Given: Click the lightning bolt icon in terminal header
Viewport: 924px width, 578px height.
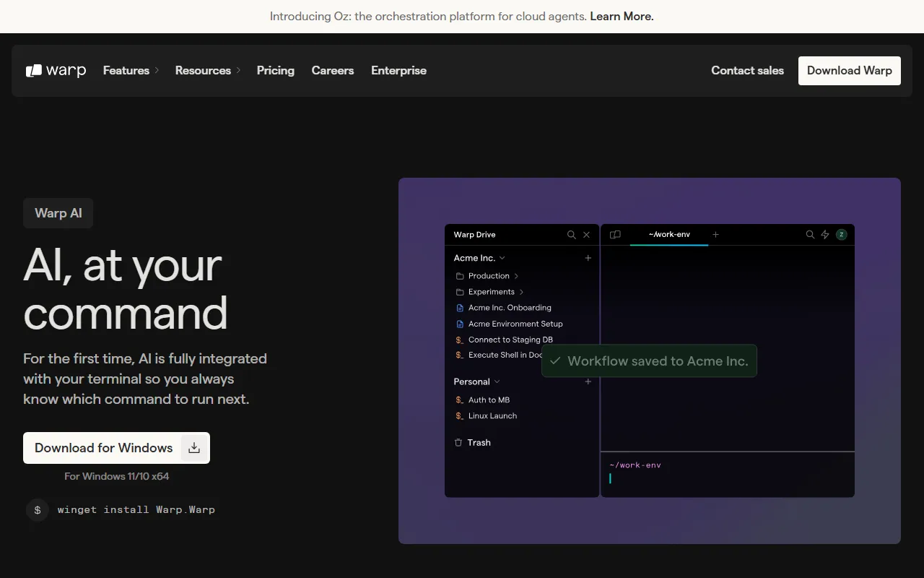Looking at the screenshot, I should [x=825, y=235].
